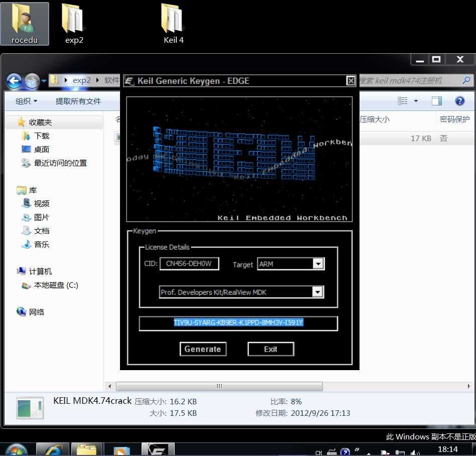
Task: Click the taskbar clock 18:14
Action: [447, 449]
